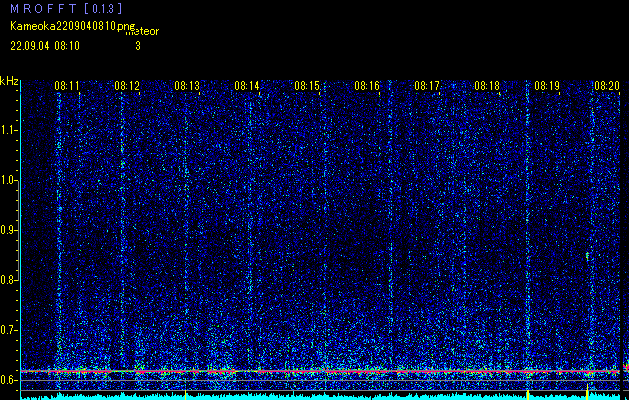The image size is (629, 400).
Task: Click the yellow spike marker below 08:19
Action: [528, 394]
